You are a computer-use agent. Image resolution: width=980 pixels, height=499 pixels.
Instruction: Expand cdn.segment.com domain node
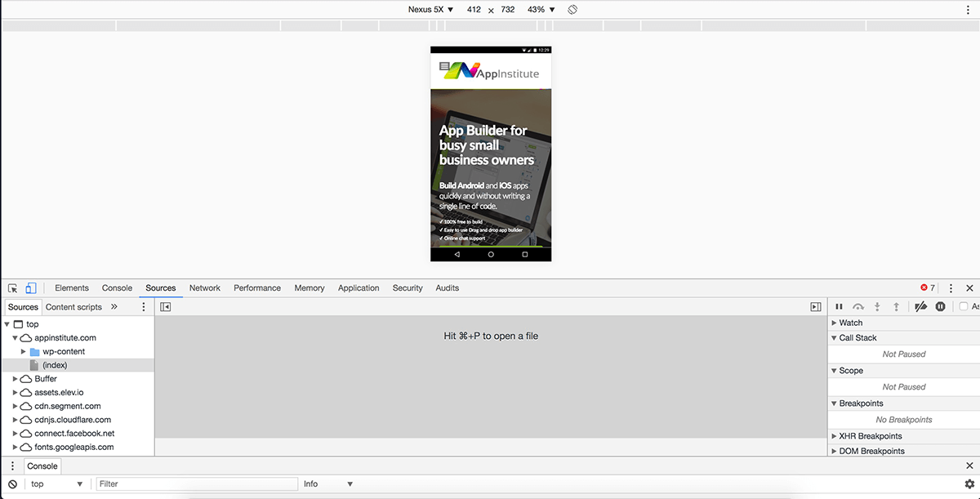tap(16, 406)
